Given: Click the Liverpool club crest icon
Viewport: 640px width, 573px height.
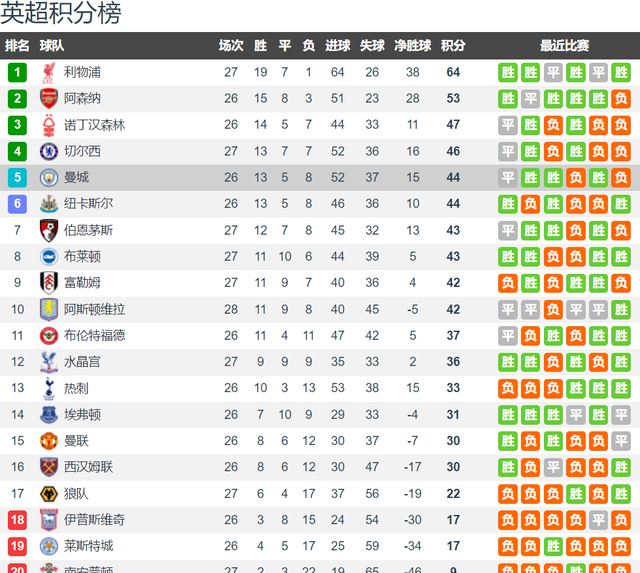Looking at the screenshot, I should [x=49, y=73].
